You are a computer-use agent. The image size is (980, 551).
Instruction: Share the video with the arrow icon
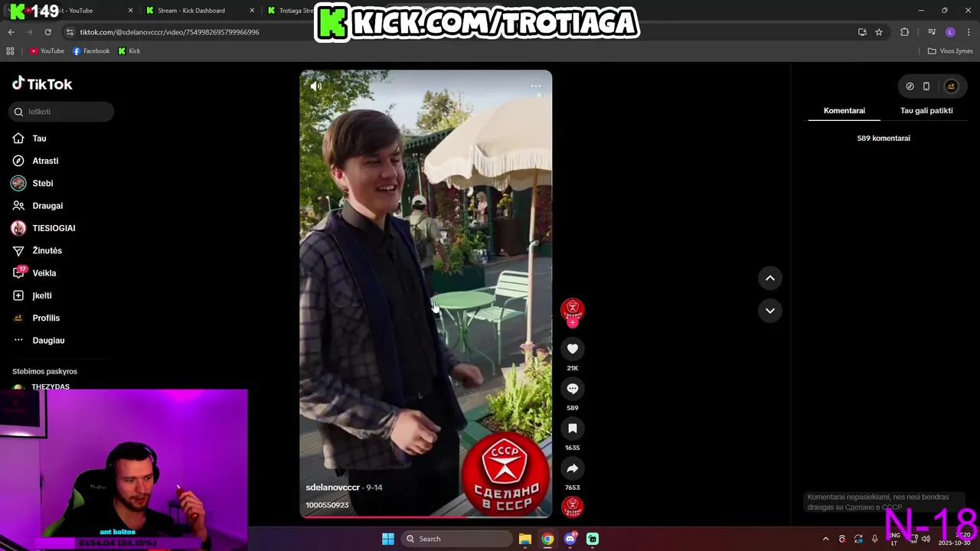[572, 468]
